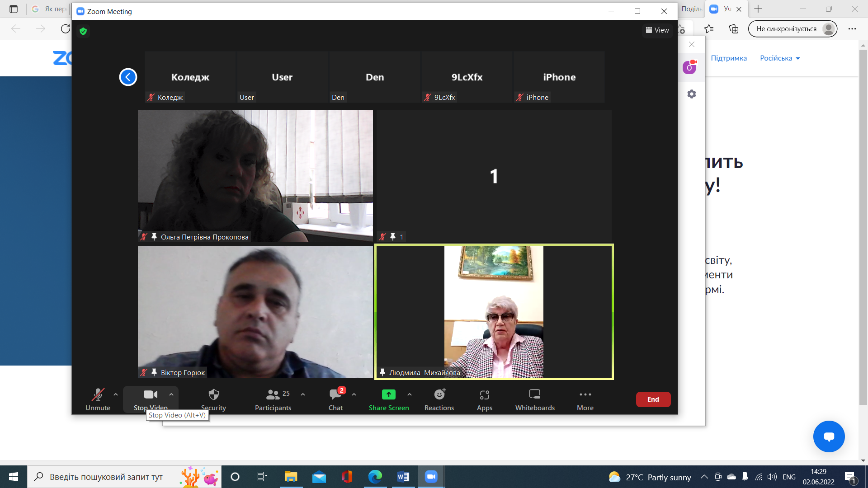868x488 pixels.
Task: Click the green Share Screen icon
Action: click(x=388, y=394)
